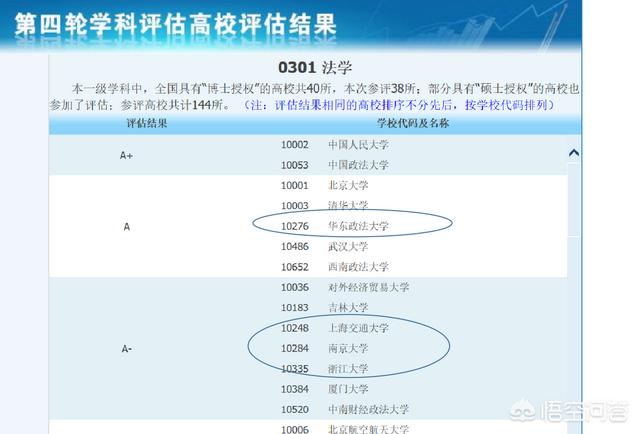Click the 中国政法大学 row

pyautogui.click(x=358, y=165)
